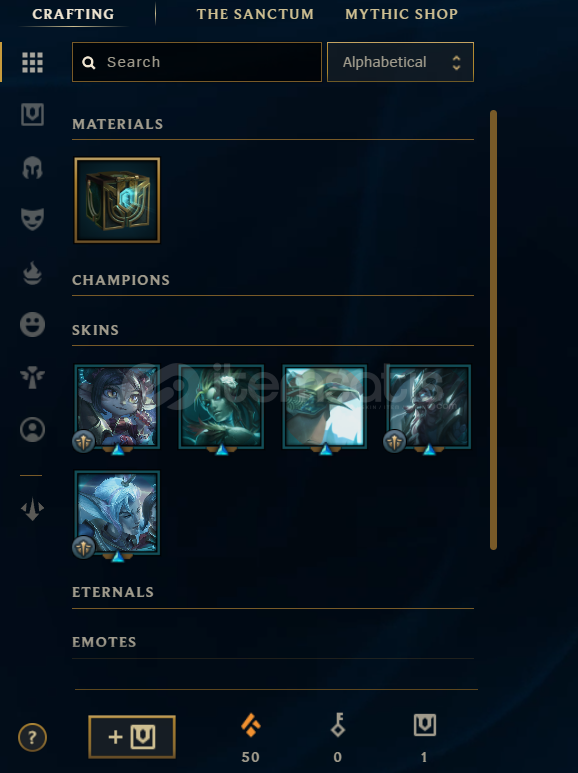Open the Mythic Shop tab

coord(401,14)
